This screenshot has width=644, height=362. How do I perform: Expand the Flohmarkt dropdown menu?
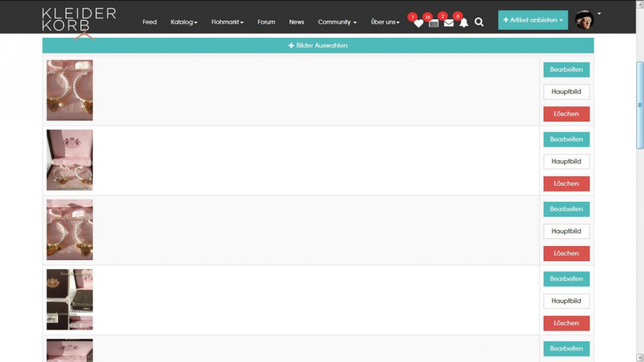[x=227, y=22]
